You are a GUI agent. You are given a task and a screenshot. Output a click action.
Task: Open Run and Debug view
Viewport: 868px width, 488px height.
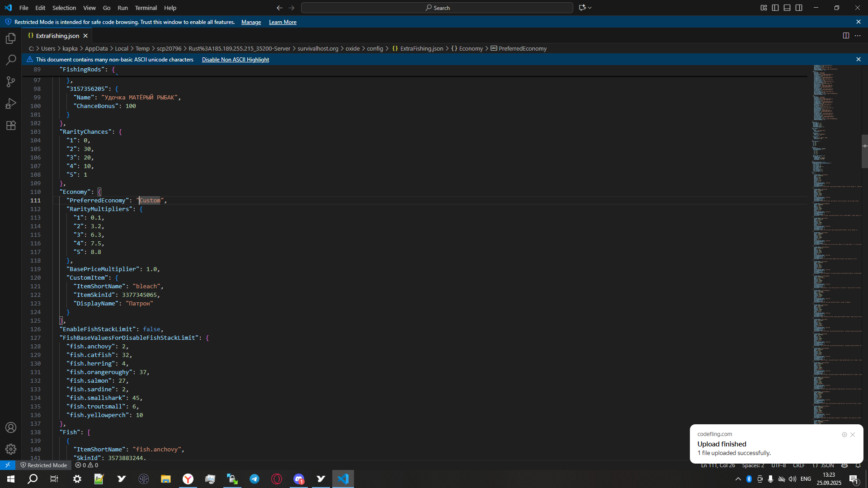coord(11,103)
